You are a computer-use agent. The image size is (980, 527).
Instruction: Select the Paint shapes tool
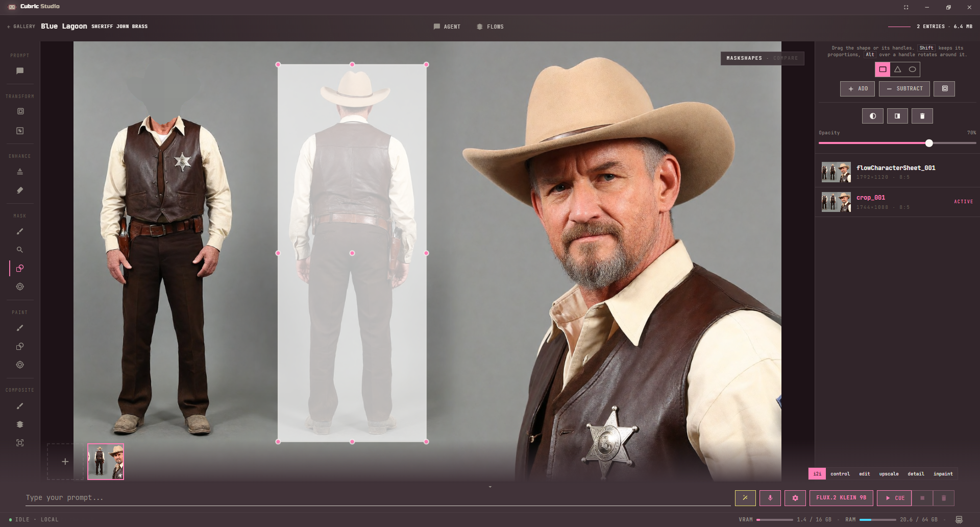coord(20,346)
